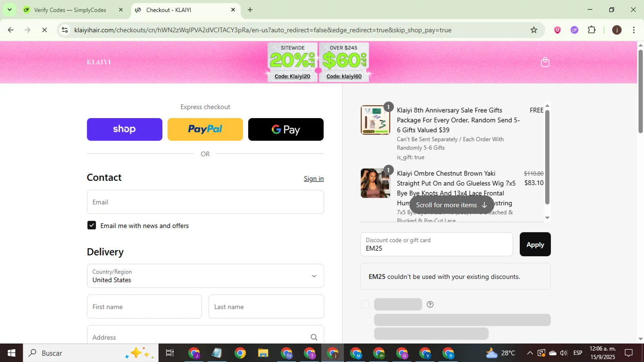Open File Explorer from taskbar
644x362 pixels.
tap(263, 353)
